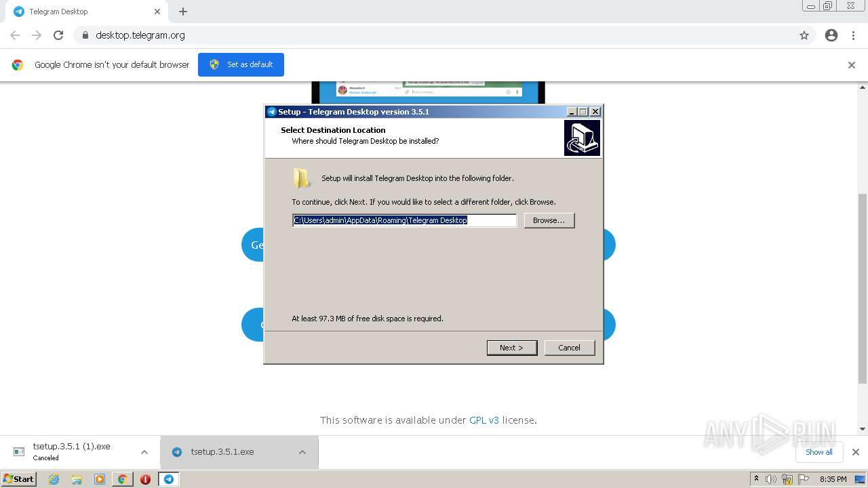
Task: Switch to Telegram setup in taskbar
Action: (169, 479)
